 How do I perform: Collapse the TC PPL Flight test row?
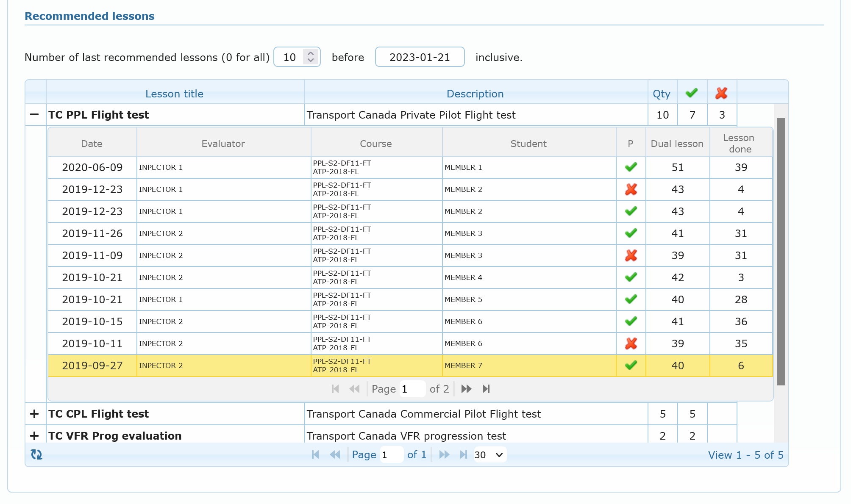tap(35, 115)
